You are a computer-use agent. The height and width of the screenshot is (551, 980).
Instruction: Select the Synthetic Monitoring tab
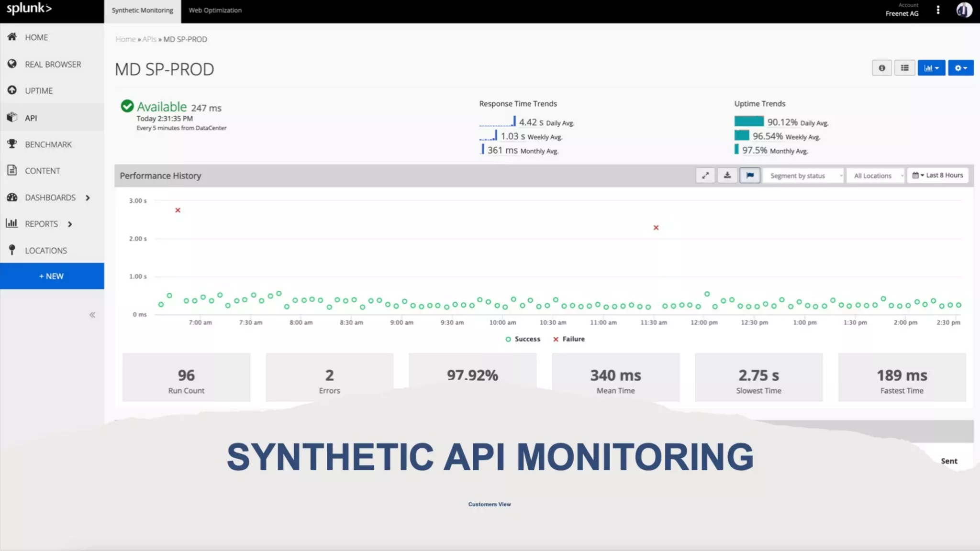pyautogui.click(x=142, y=11)
